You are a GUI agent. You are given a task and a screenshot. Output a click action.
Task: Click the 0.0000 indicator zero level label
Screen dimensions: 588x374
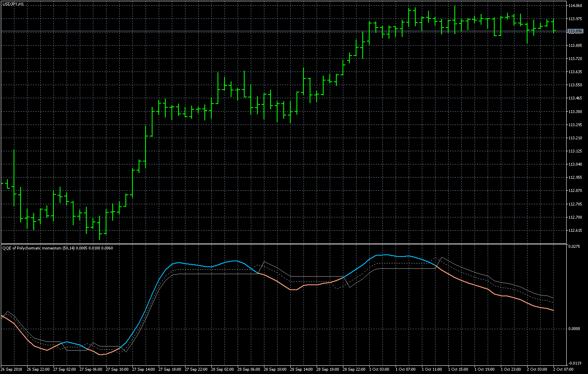[x=574, y=329]
